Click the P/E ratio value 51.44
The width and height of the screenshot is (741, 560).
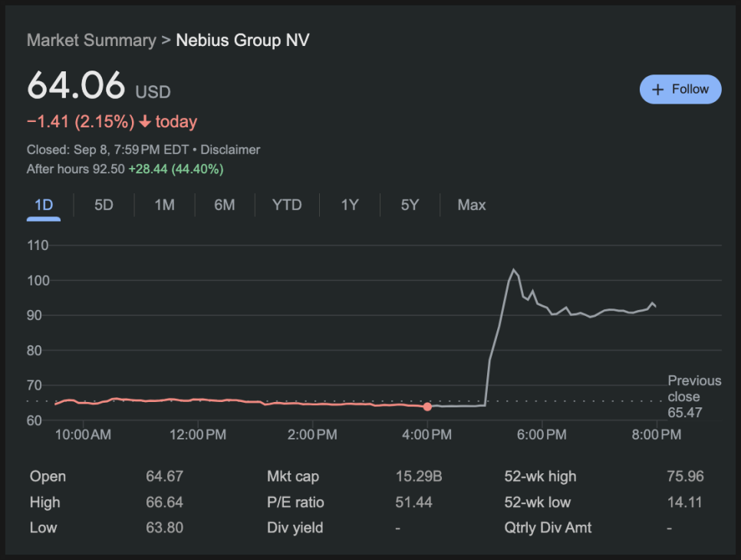click(413, 502)
